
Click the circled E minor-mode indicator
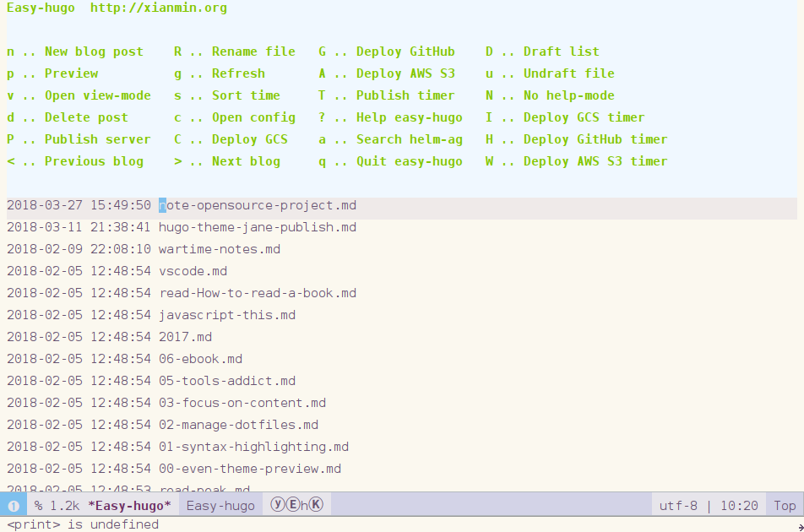point(292,505)
